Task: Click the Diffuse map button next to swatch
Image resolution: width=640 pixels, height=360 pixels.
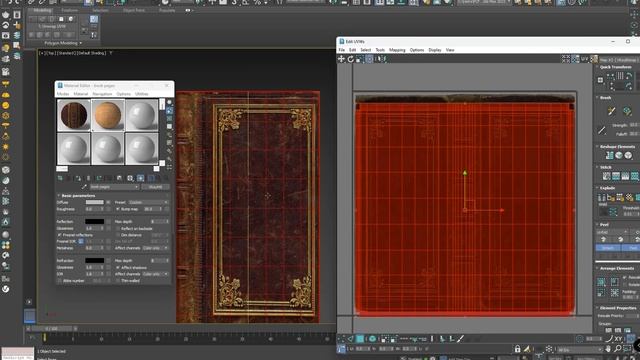Action: (x=108, y=202)
